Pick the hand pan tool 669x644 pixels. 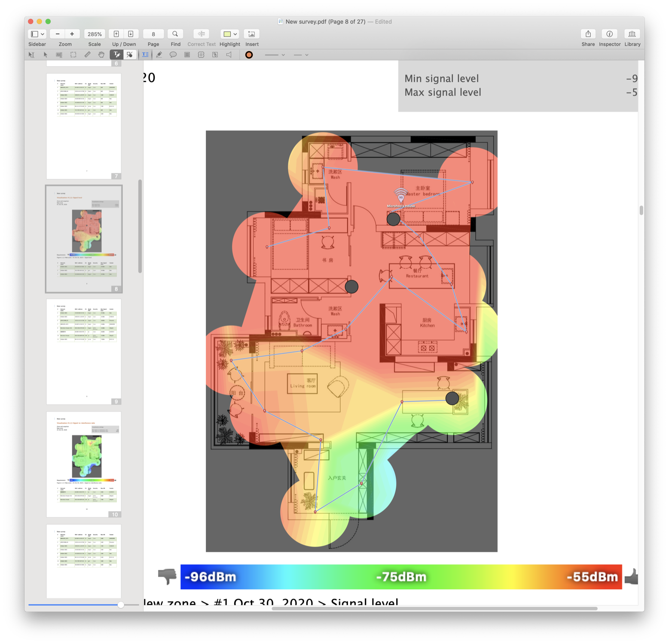pos(101,55)
